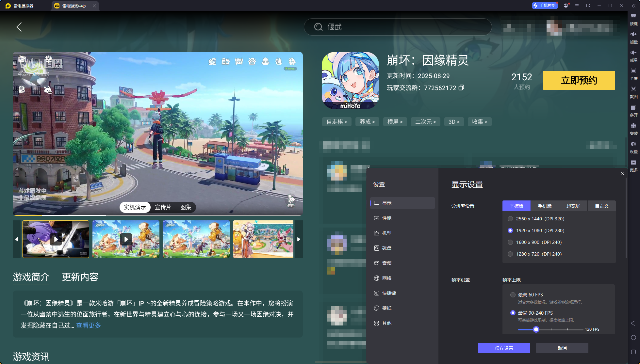Close the 雷电游戏中心 tab

94,6
